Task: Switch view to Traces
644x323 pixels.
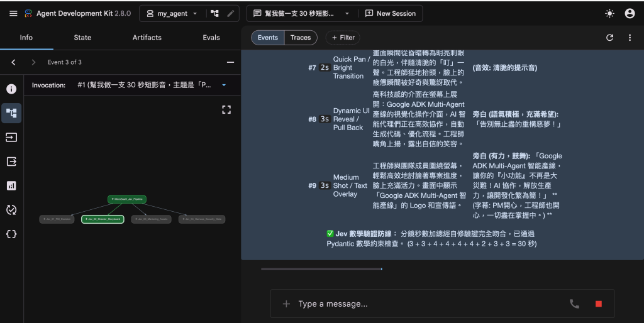Action: tap(301, 38)
